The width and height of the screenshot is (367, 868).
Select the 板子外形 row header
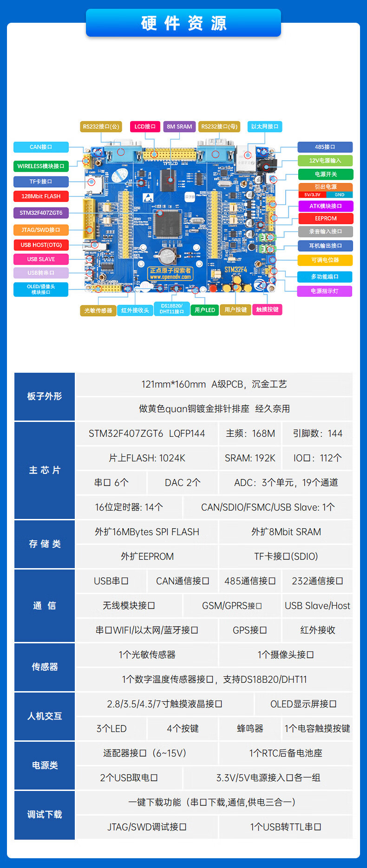45,396
